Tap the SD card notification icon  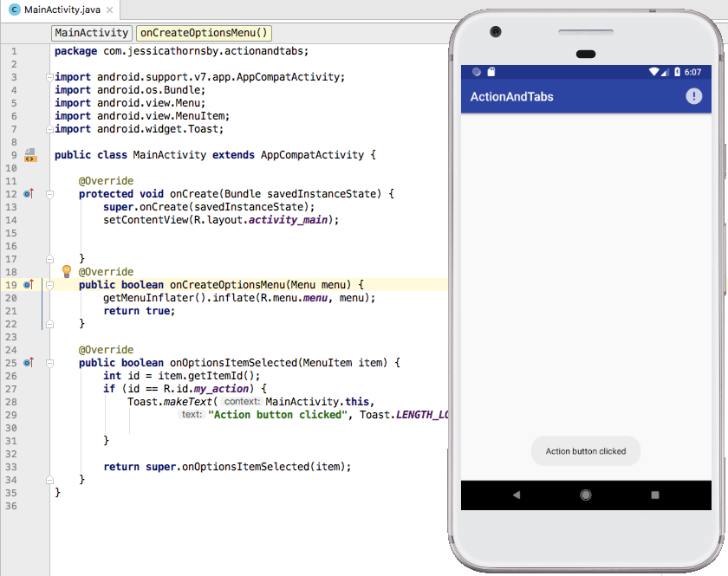pos(491,73)
